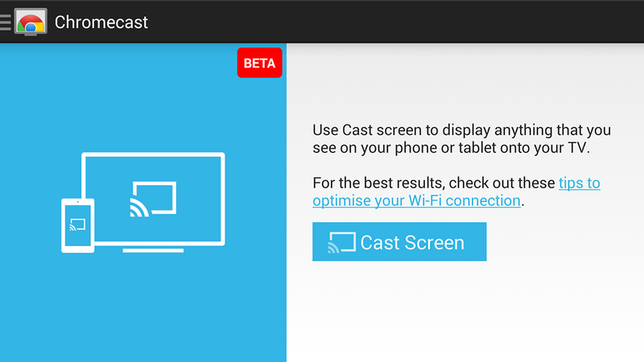Tap the Chromecast app logo icon
This screenshot has width=644, height=362.
pos(31,22)
